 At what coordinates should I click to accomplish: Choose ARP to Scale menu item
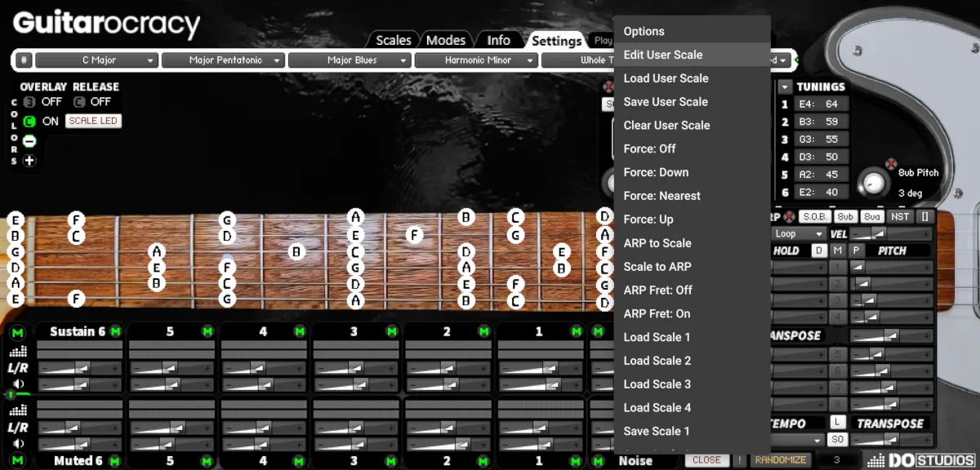[x=692, y=243]
